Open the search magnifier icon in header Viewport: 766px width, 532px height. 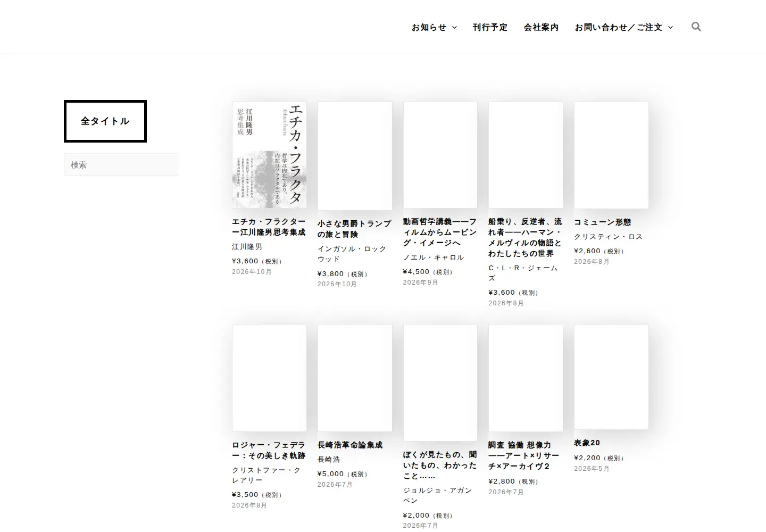point(696,27)
